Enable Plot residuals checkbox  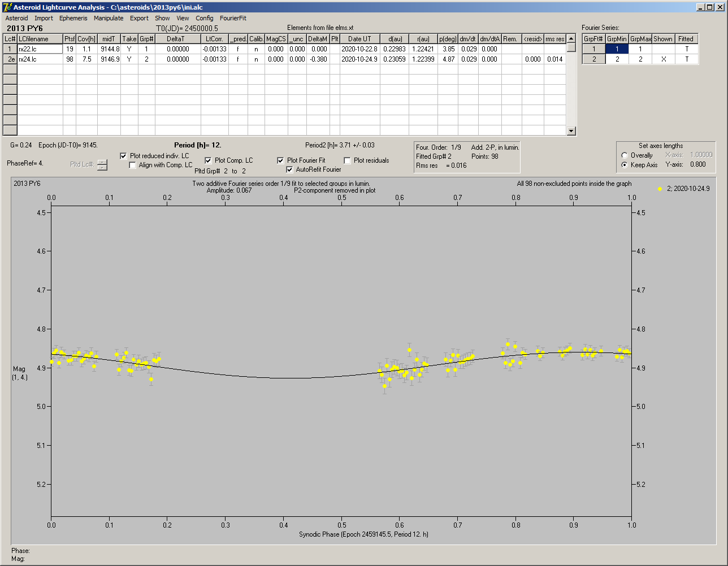click(x=347, y=160)
